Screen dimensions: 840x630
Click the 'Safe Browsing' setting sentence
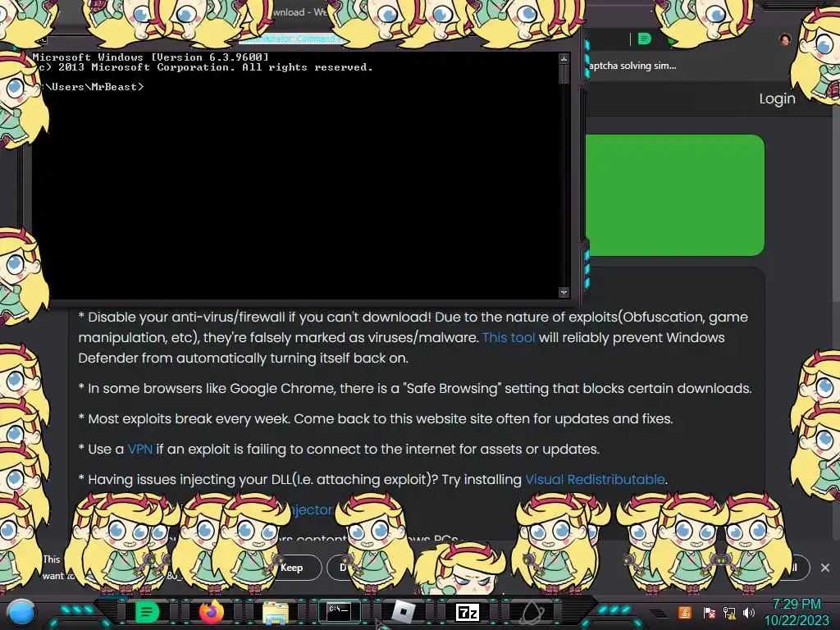[415, 388]
